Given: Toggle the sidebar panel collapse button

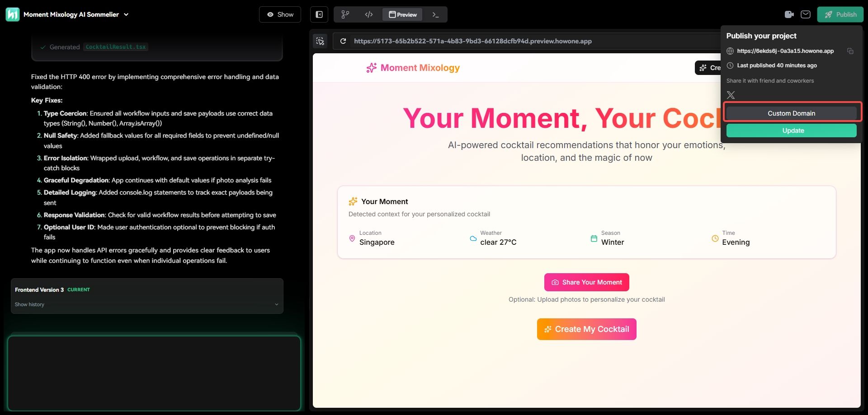Looking at the screenshot, I should click(319, 14).
